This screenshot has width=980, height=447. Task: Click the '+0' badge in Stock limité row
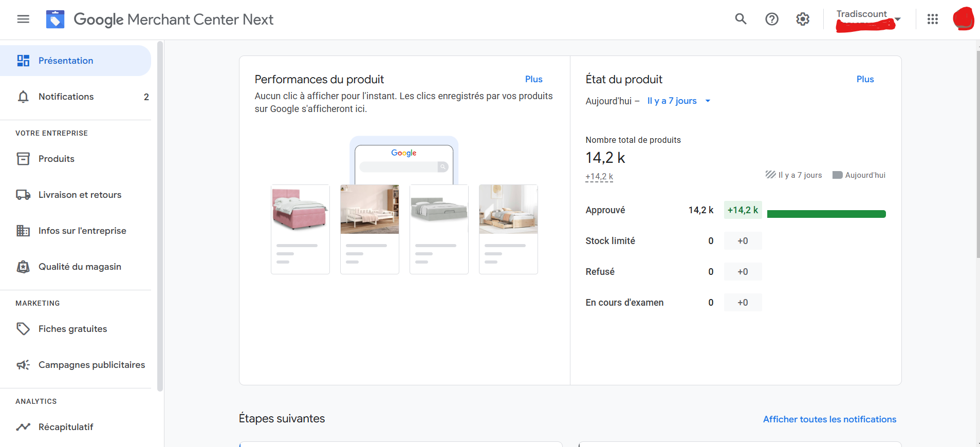coord(743,241)
